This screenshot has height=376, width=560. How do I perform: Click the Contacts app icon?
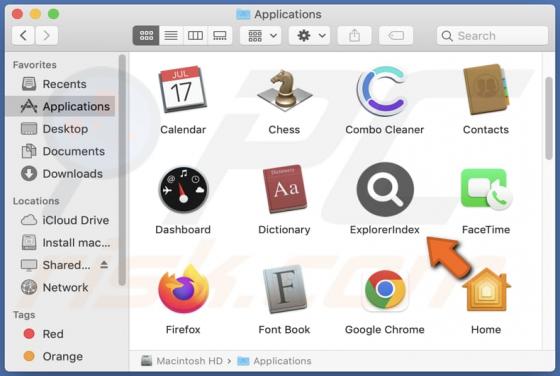pyautogui.click(x=486, y=90)
